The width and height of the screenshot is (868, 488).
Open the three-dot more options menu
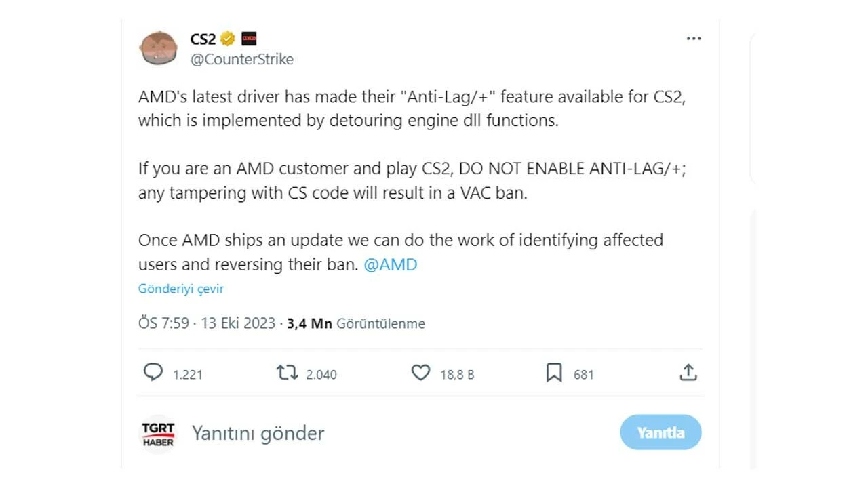pyautogui.click(x=693, y=39)
